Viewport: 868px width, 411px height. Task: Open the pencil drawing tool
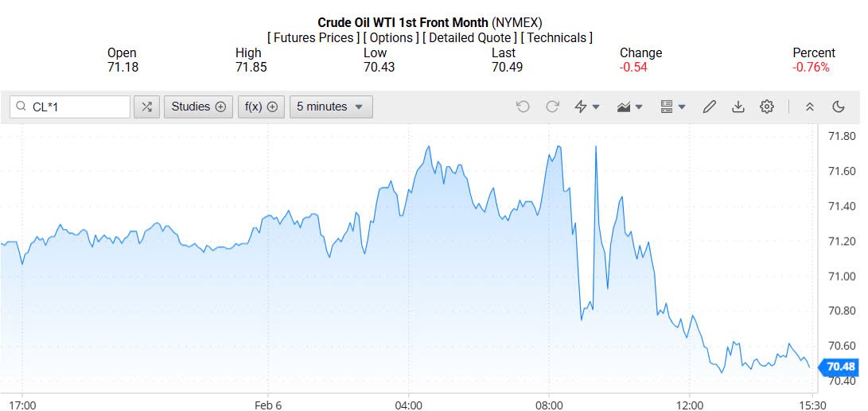point(710,107)
